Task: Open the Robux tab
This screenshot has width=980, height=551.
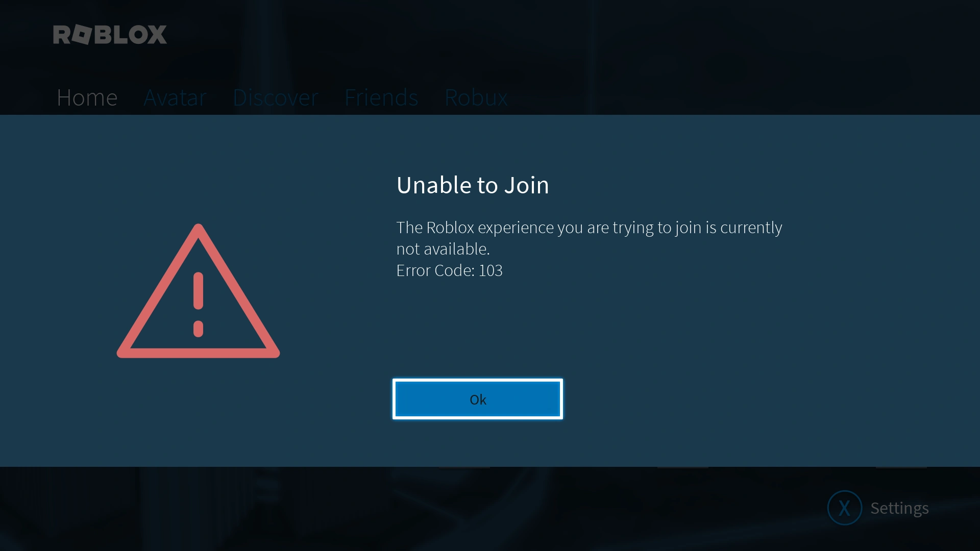Action: coord(476,97)
